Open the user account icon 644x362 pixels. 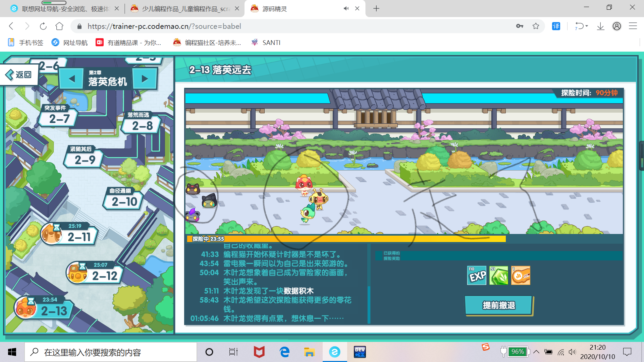tap(616, 26)
